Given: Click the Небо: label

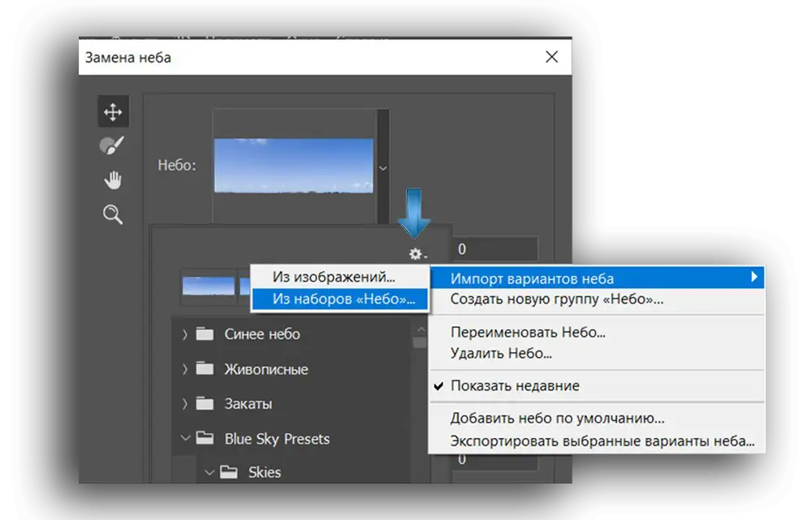Looking at the screenshot, I should 177,165.
